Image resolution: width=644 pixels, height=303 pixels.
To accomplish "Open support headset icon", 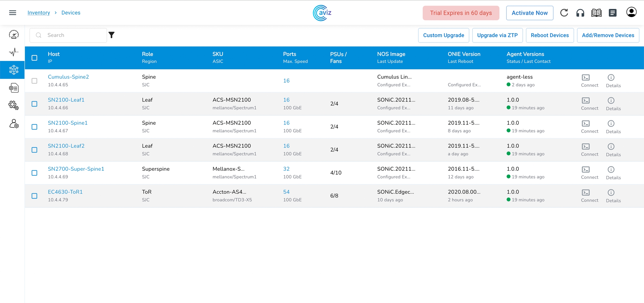I will click(580, 13).
